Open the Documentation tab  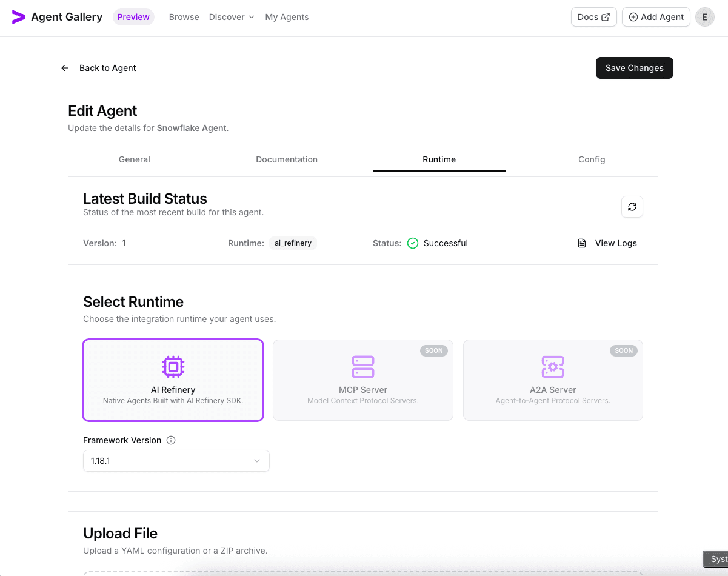pyautogui.click(x=287, y=159)
